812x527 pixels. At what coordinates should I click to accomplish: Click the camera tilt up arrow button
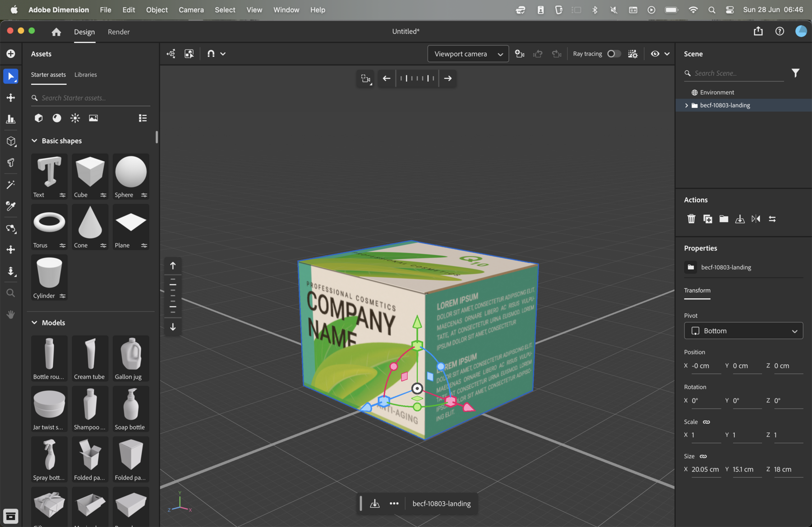[x=173, y=266]
